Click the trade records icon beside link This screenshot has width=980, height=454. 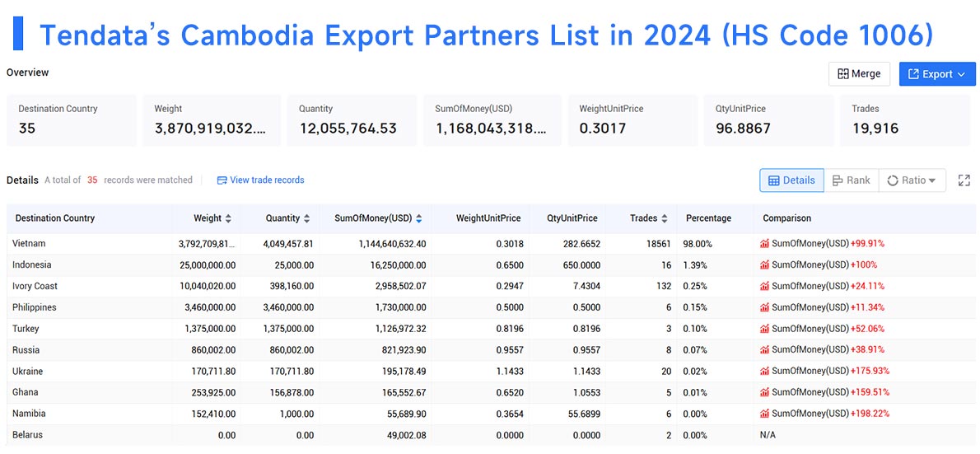point(222,180)
